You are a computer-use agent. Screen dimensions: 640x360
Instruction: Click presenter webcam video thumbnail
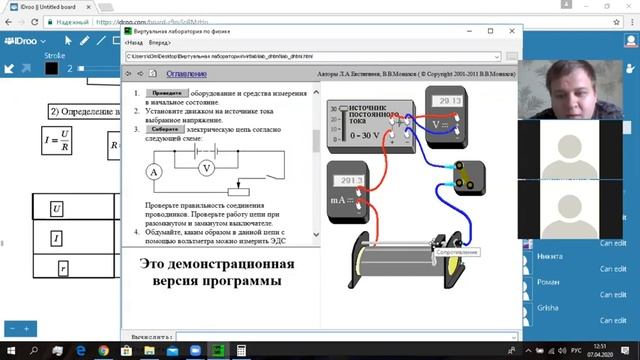point(570,90)
